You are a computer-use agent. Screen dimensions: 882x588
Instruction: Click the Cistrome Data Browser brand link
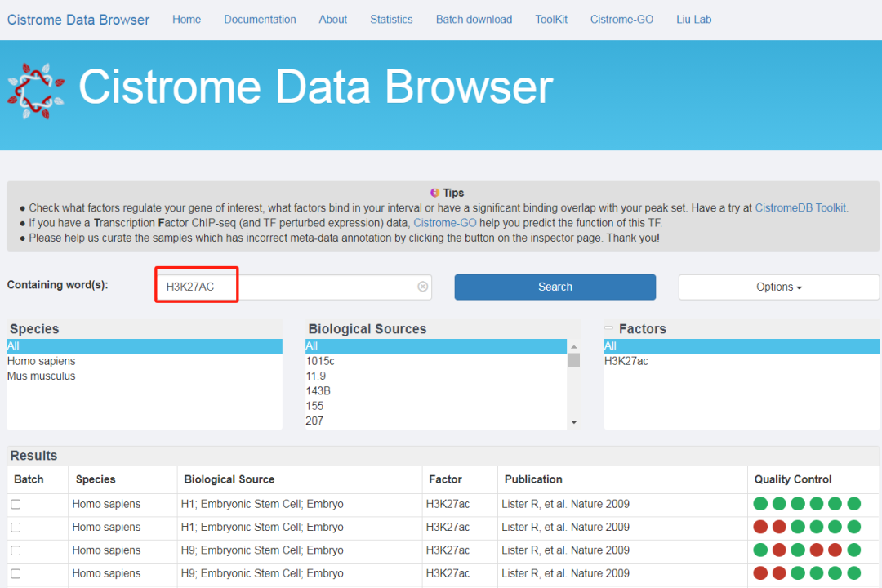point(78,20)
